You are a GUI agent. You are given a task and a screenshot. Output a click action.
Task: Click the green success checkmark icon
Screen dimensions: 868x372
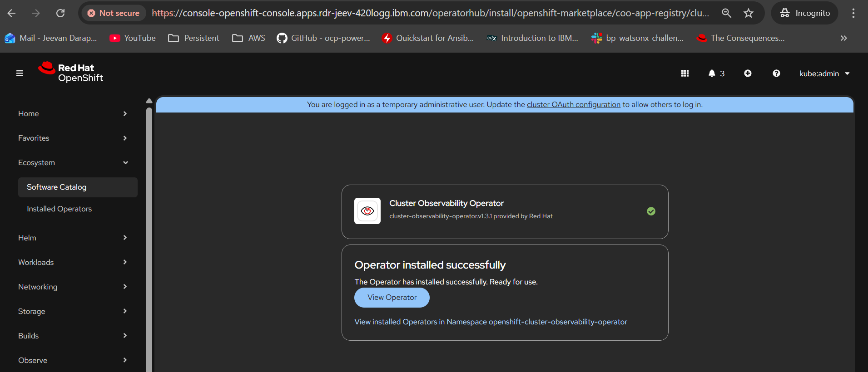651,211
